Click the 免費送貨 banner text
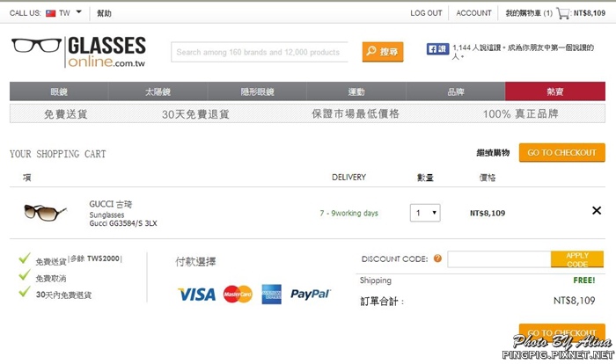616x364 pixels. (x=66, y=114)
